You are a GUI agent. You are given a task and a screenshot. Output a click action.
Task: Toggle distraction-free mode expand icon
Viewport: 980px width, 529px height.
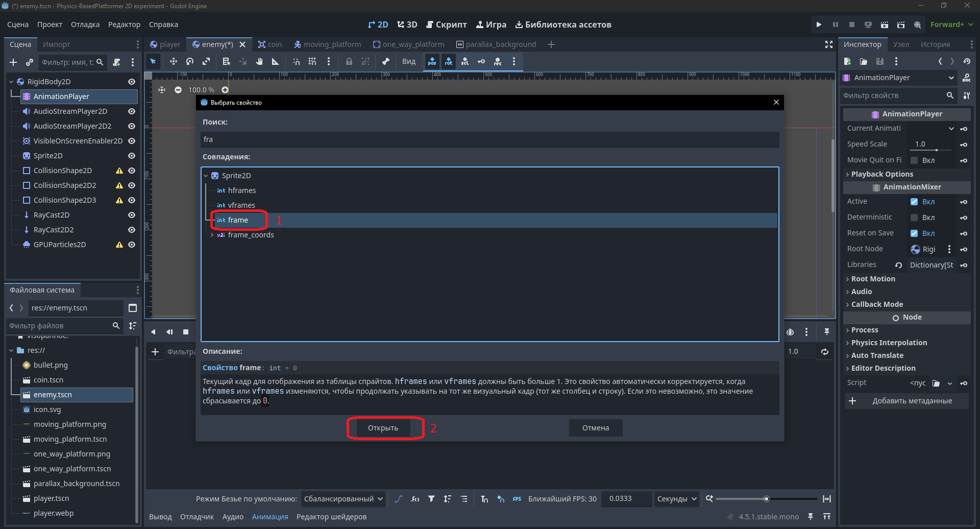(x=829, y=44)
